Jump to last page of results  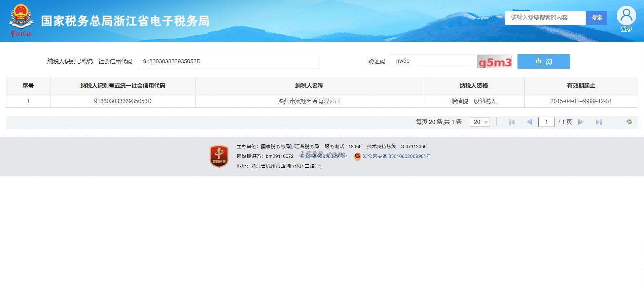tap(599, 122)
